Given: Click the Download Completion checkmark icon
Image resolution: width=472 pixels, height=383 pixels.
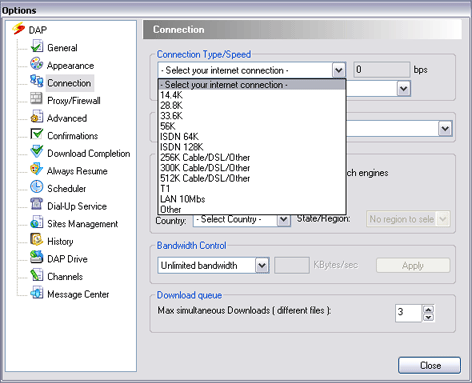Looking at the screenshot, I should click(x=37, y=152).
